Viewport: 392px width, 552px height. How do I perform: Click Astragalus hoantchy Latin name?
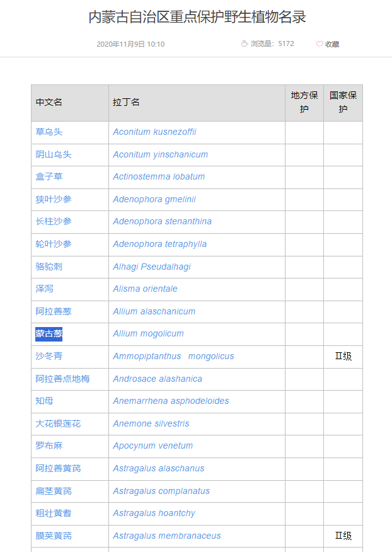[154, 514]
